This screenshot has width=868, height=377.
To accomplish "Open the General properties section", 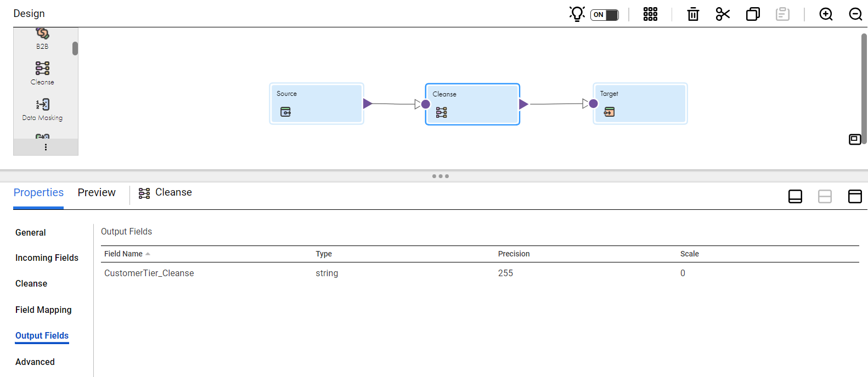I will click(31, 232).
